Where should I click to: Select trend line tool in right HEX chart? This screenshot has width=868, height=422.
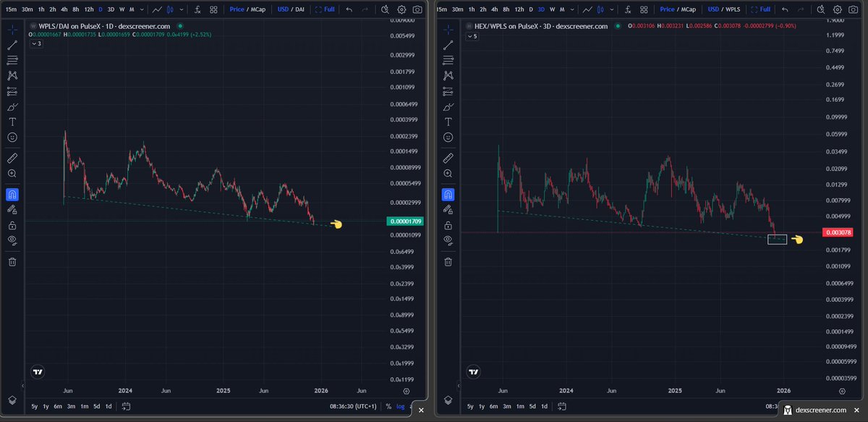(x=448, y=45)
